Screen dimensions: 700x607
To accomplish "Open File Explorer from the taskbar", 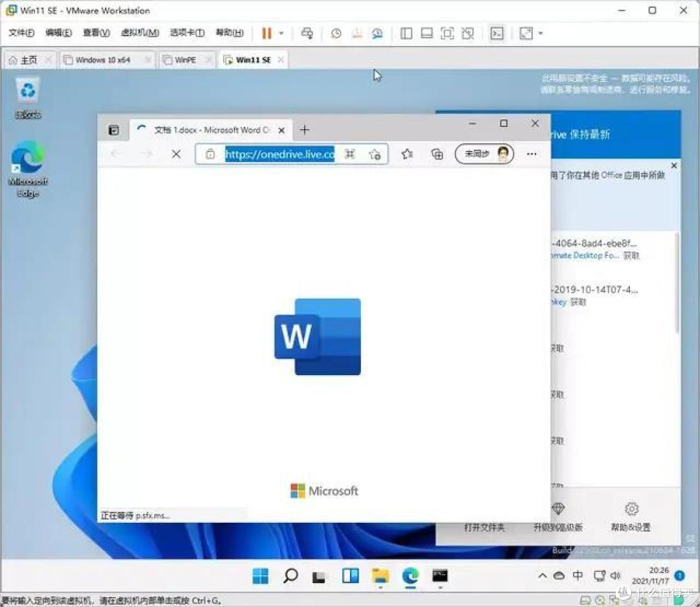I will pyautogui.click(x=380, y=576).
